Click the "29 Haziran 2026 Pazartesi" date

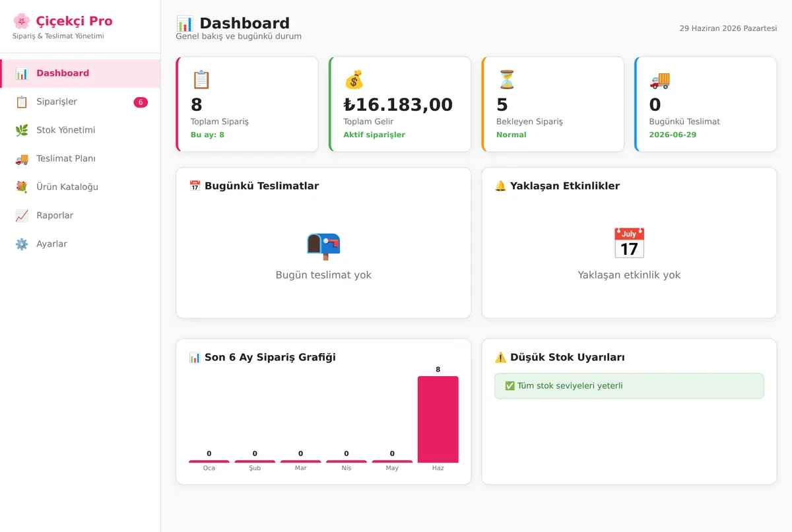[x=728, y=28]
